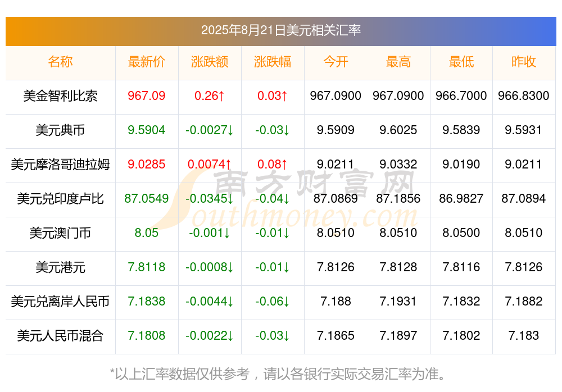Click the change percent '-0.06↓'
Viewport: 562px width, 392px height.
pyautogui.click(x=273, y=302)
